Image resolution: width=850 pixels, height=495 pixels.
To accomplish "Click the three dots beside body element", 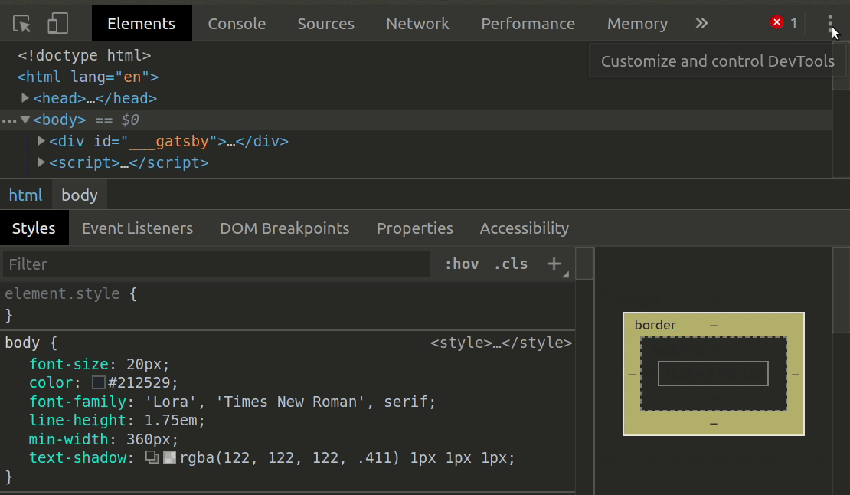I will point(9,120).
